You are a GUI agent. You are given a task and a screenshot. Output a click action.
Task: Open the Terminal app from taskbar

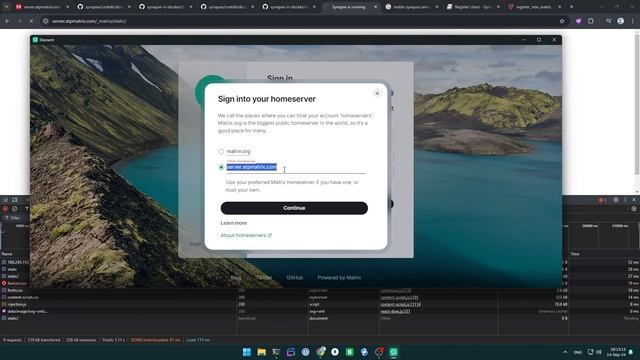coord(276,352)
